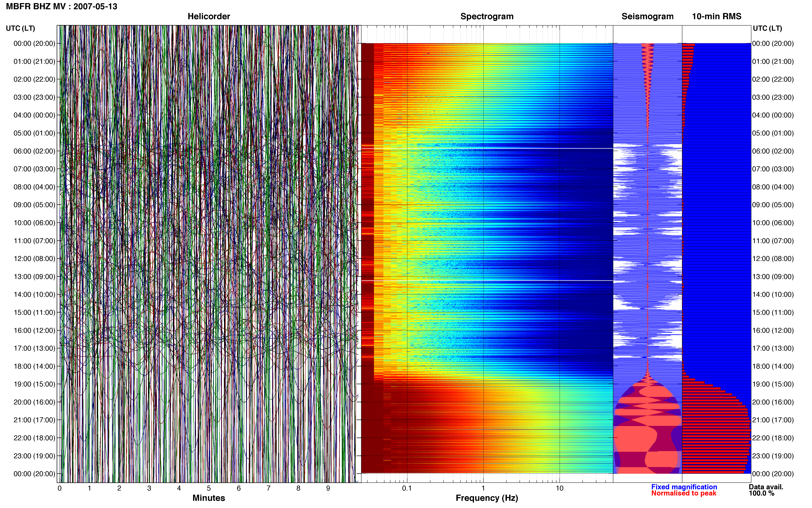This screenshot has height=508, width=812.
Task: Click the plot title 'MBFR BHZ MV : 2007-05-13'
Action: [x=61, y=6]
